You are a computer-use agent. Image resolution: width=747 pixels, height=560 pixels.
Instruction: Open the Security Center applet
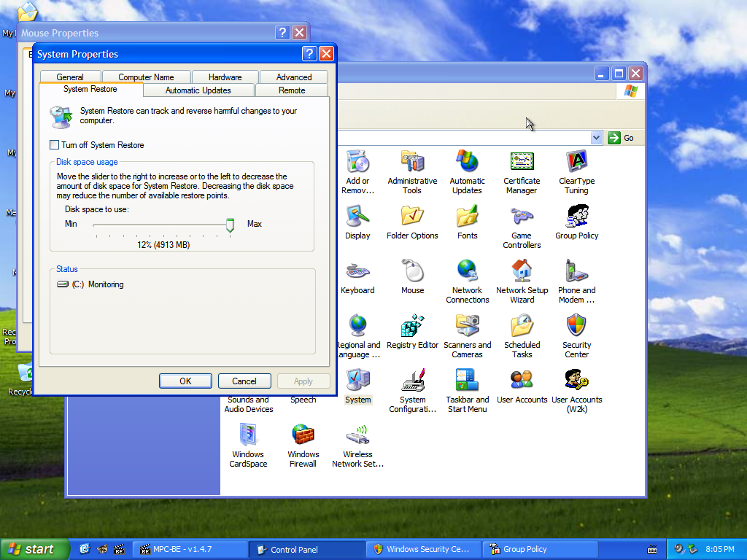576,327
